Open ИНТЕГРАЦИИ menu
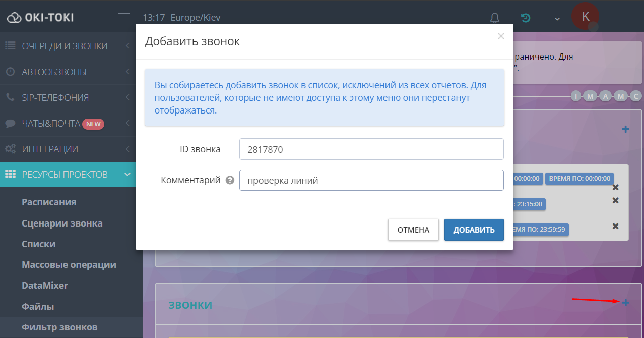Image resolution: width=644 pixels, height=338 pixels. pyautogui.click(x=68, y=149)
